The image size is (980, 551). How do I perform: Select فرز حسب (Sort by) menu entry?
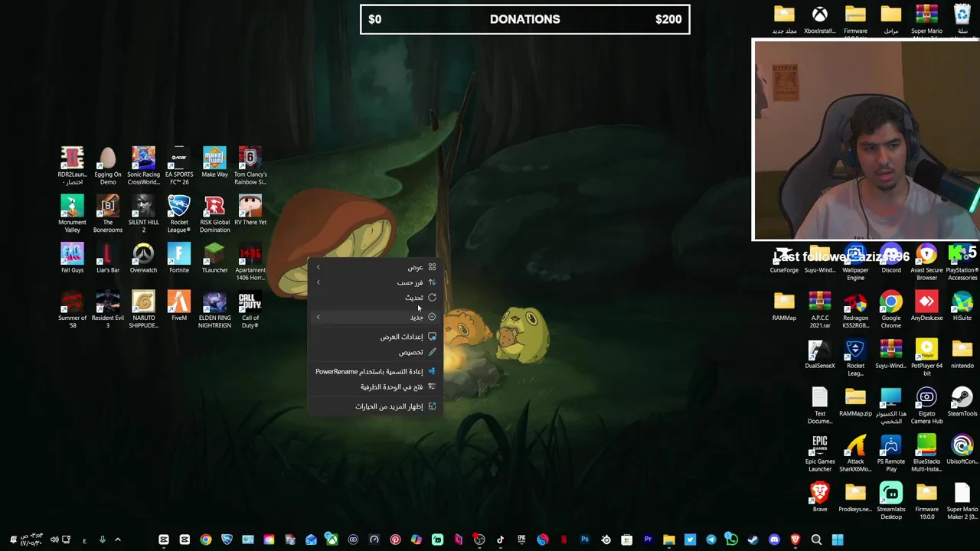(x=375, y=282)
